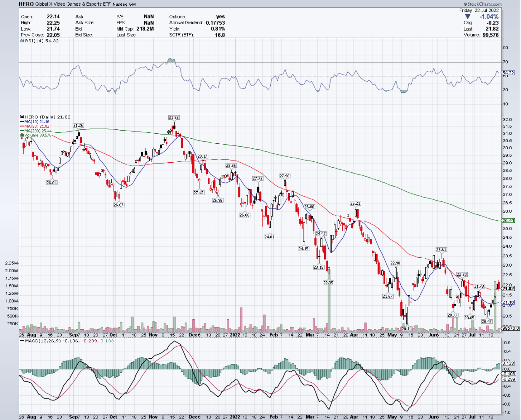Click the 26.21 April high label
The image size is (521, 420).
(x=355, y=203)
